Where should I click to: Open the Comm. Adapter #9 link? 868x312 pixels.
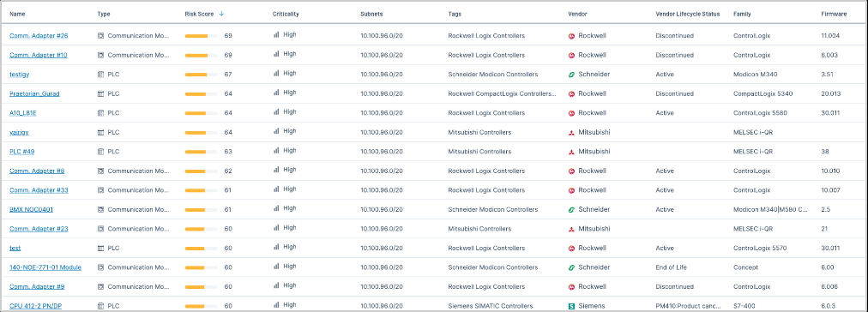[x=37, y=286]
